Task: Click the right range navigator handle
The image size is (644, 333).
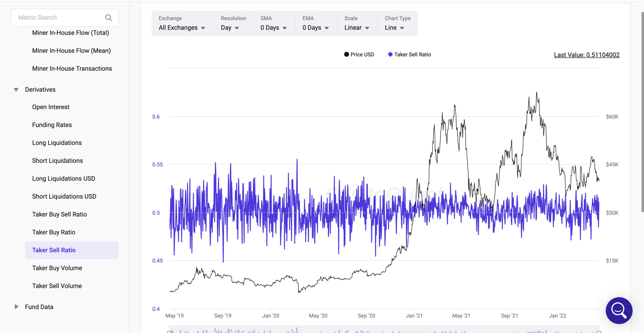Action: (599, 332)
